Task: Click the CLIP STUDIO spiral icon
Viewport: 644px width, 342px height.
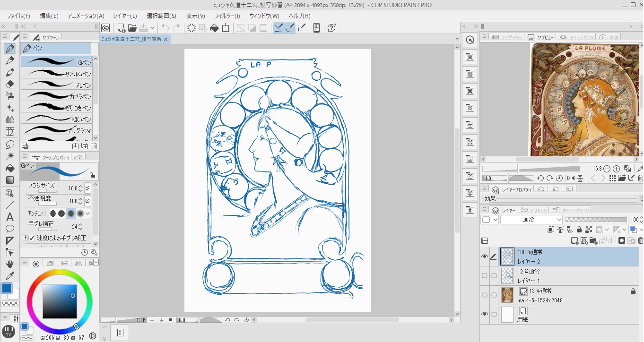Action: click(105, 28)
